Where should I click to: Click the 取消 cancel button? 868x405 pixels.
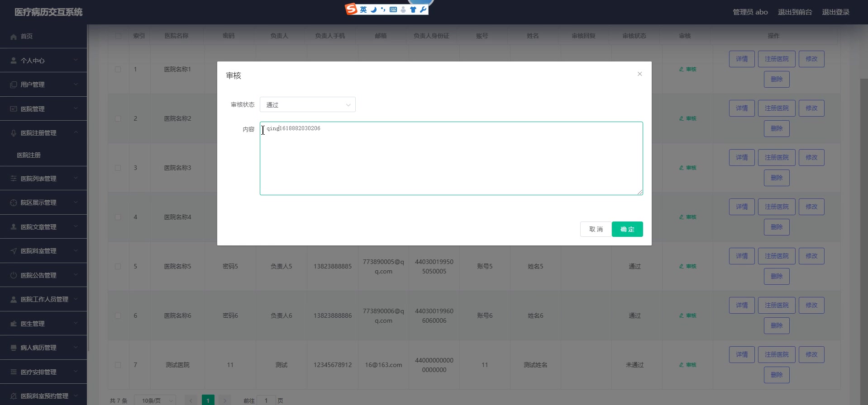click(x=596, y=229)
